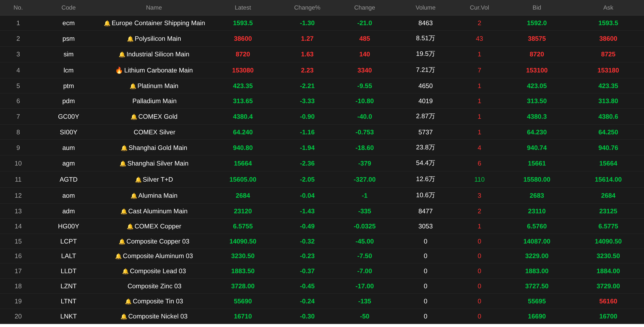Click the bell icon beside Europe Container Shipping Main

click(107, 23)
